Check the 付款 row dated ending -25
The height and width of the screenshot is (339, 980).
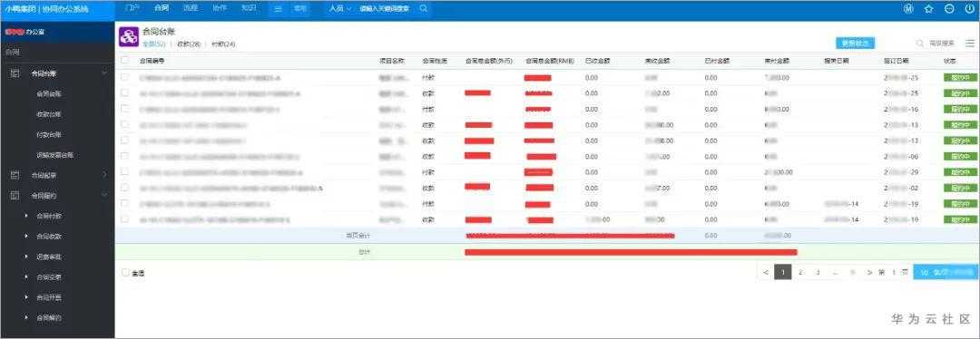[125, 77]
